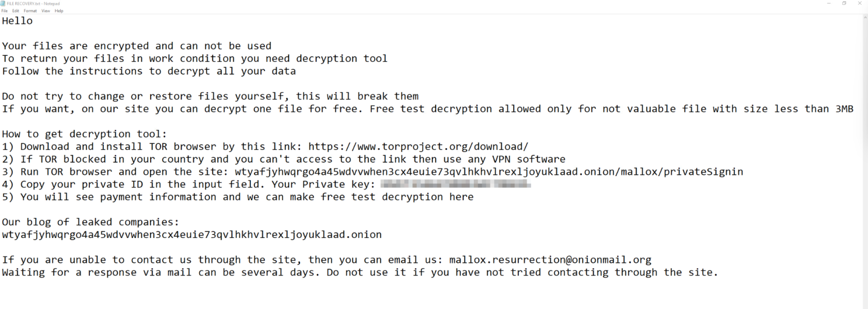Open the Help menu
The width and height of the screenshot is (868, 309).
59,11
